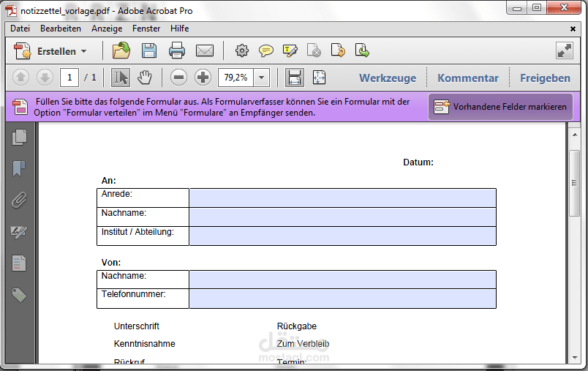This screenshot has width=588, height=371.
Task: Go to previous page arrow
Action: pos(21,78)
